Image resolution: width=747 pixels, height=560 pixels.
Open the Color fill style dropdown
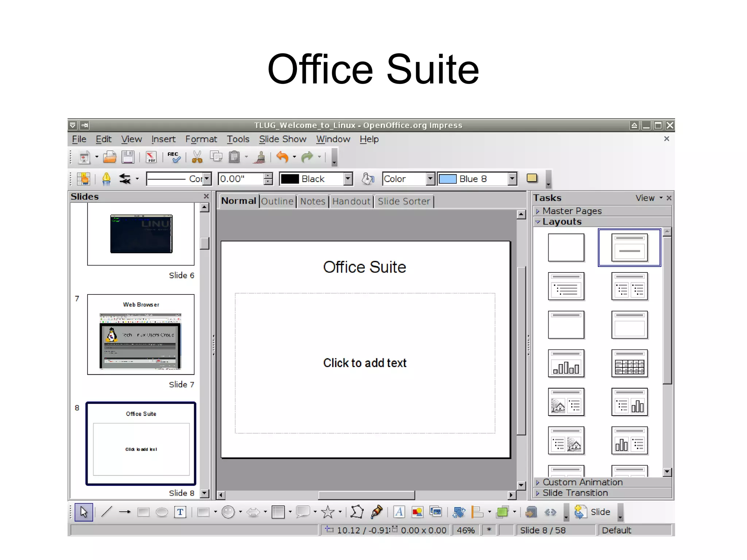point(430,179)
